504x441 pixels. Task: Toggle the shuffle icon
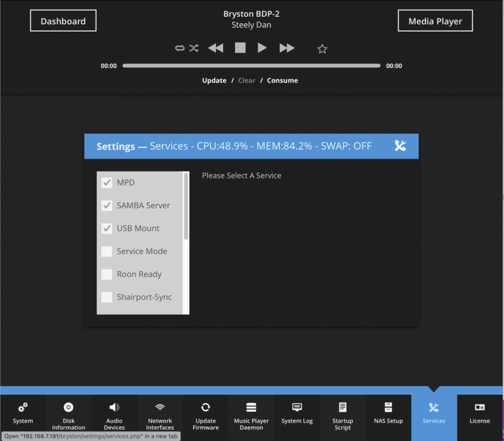point(194,48)
